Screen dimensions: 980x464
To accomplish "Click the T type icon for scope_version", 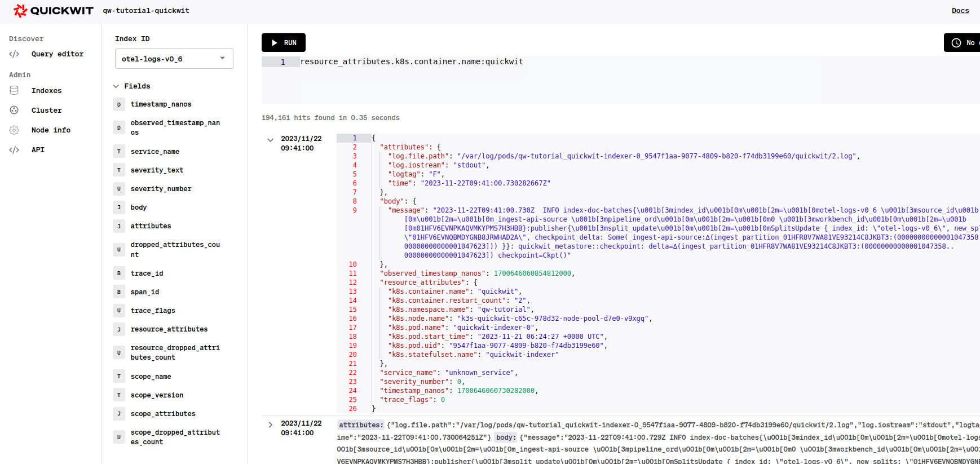I will (x=119, y=395).
